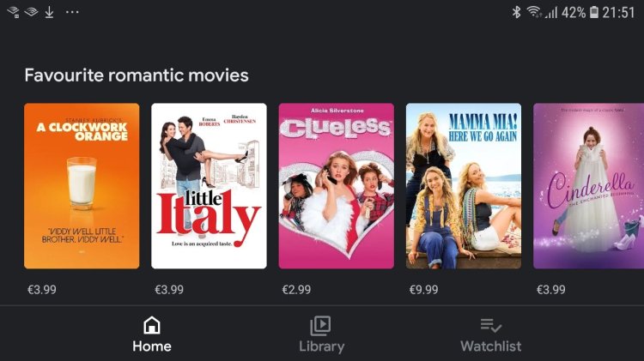
Task: Open the Clueless movie poster
Action: (x=337, y=186)
